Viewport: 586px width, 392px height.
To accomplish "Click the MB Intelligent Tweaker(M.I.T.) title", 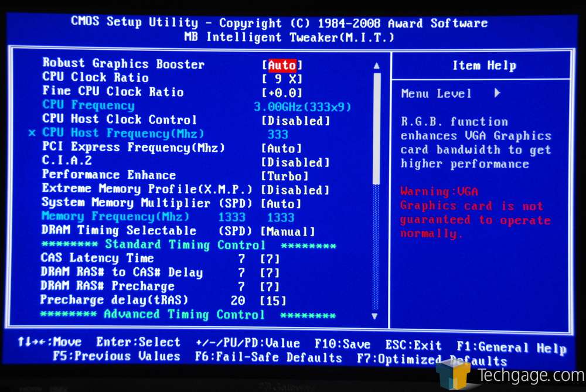I will pos(289,38).
